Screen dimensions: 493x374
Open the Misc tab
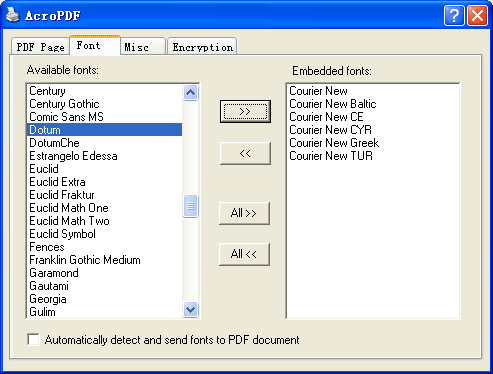143,47
